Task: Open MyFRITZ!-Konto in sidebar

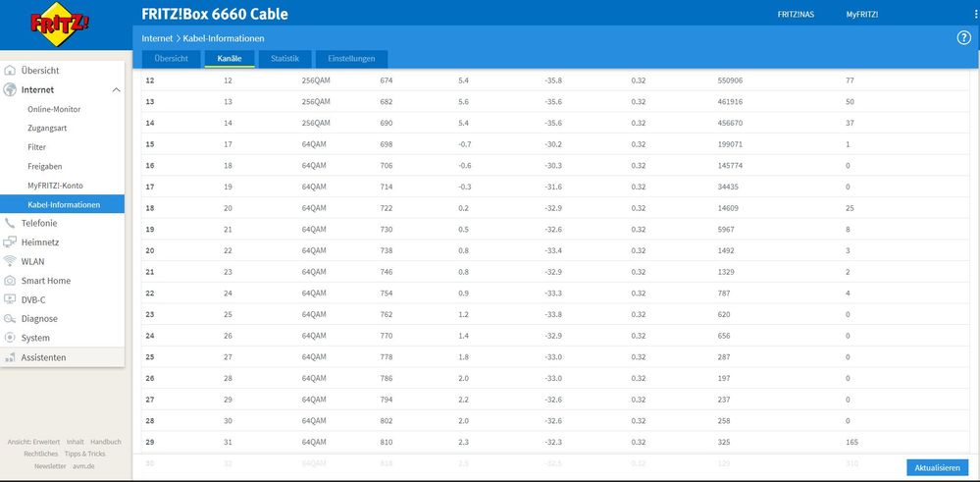Action: [55, 186]
